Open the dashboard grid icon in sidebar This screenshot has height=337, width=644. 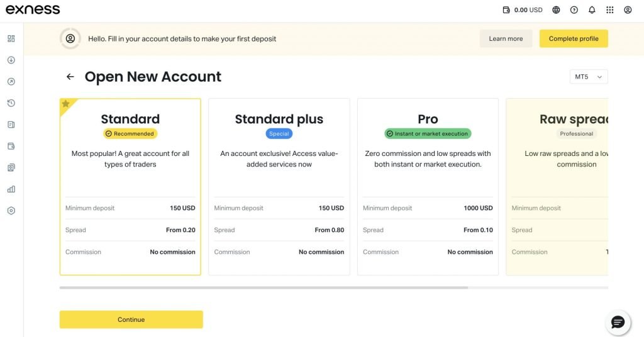point(11,38)
